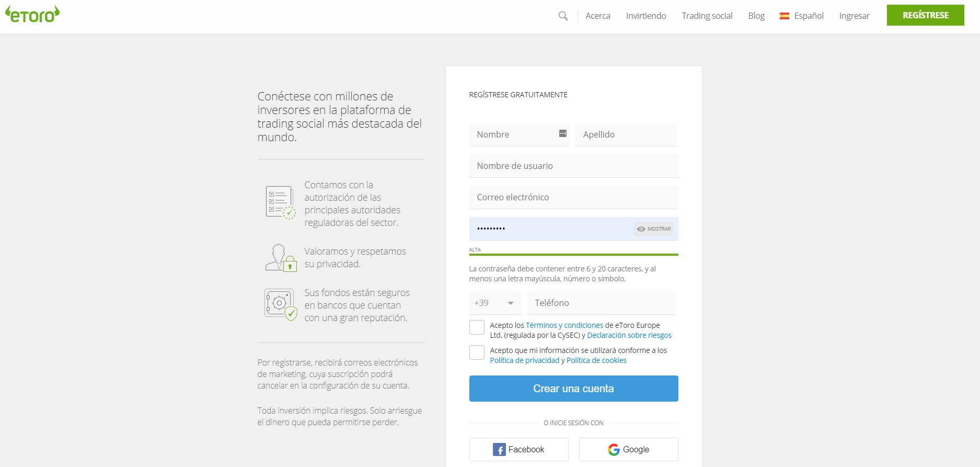
Task: Click the Sus fondos están seguros text
Action: [x=357, y=305]
